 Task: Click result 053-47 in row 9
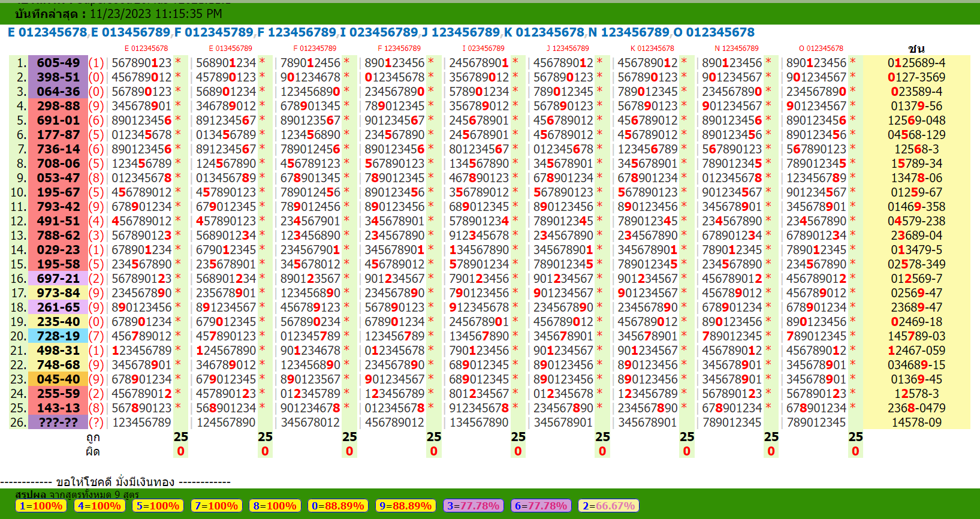tap(58, 178)
